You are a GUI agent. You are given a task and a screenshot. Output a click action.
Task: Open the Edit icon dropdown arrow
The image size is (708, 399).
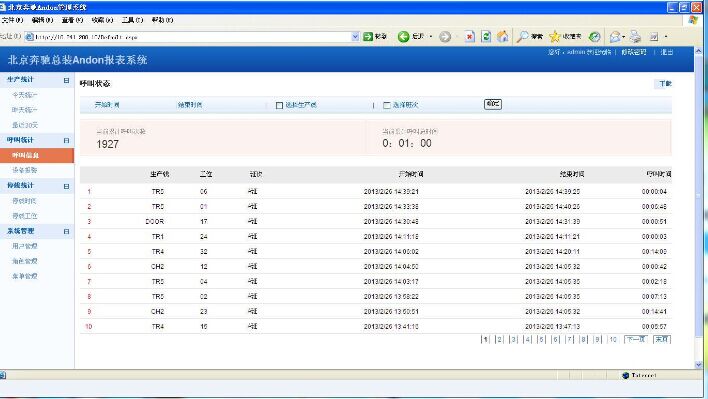coord(666,37)
